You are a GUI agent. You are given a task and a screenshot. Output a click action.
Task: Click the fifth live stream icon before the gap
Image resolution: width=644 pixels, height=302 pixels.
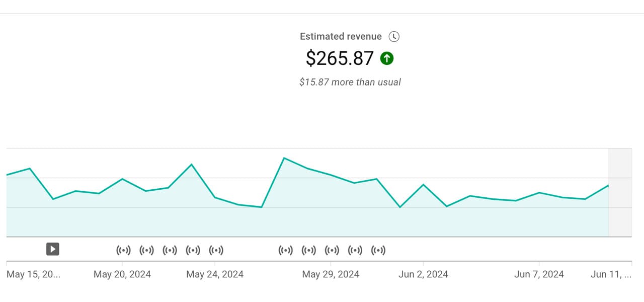(216, 250)
